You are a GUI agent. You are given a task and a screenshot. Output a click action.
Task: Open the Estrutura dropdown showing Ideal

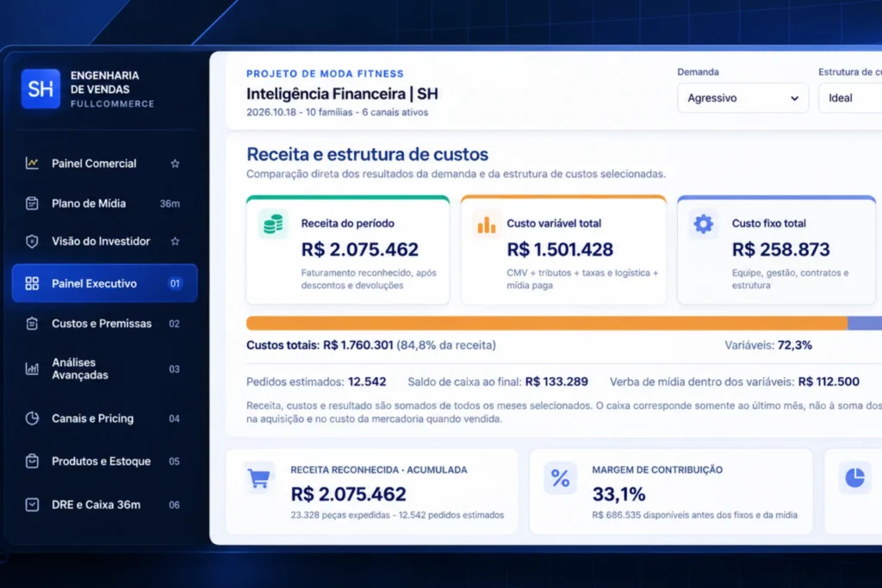(850, 98)
